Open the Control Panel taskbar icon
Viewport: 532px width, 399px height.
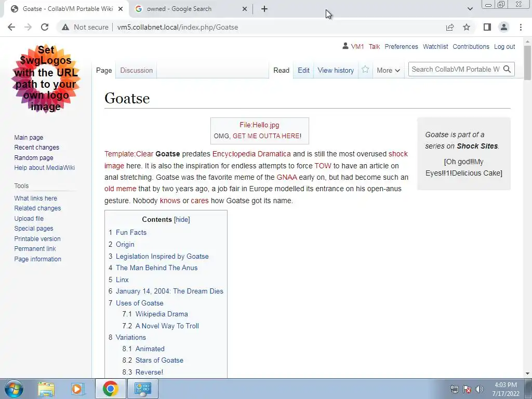tap(142, 389)
